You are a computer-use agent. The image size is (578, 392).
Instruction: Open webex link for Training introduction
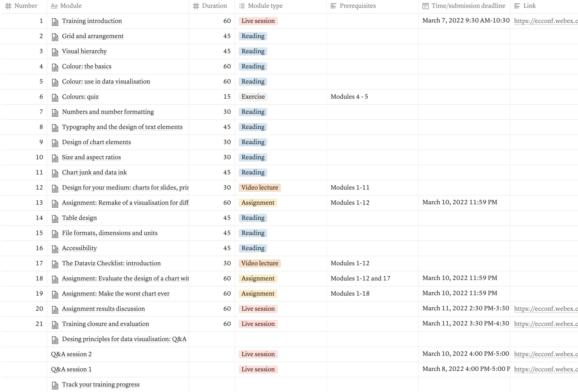(x=545, y=21)
